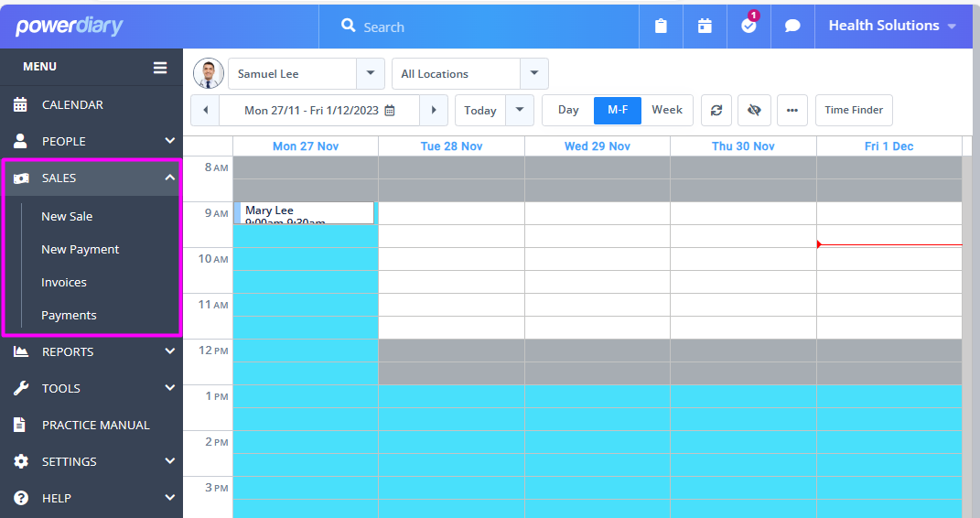Toggle the hidden-eye visibility button
Image resolution: width=980 pixels, height=518 pixels.
click(x=754, y=110)
